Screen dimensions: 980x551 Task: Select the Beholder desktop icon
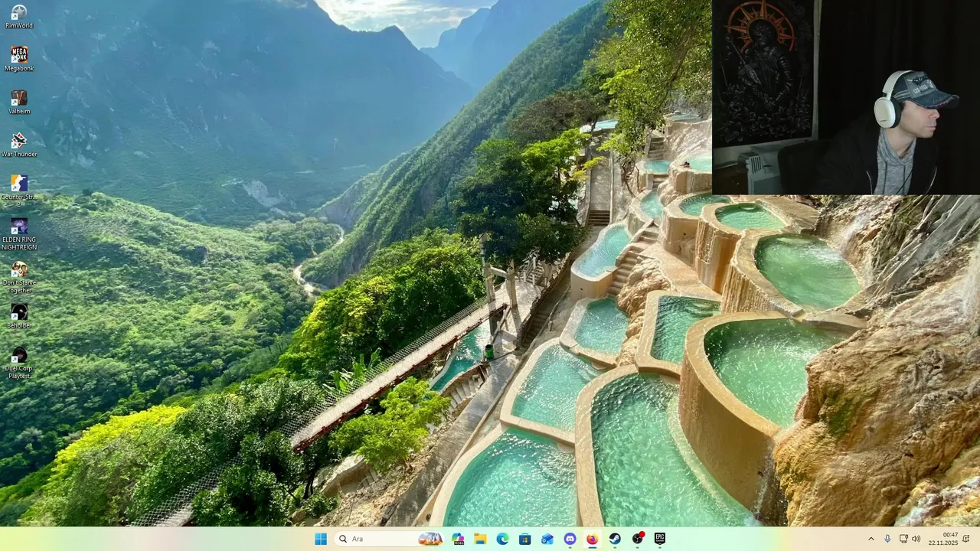pos(19,316)
